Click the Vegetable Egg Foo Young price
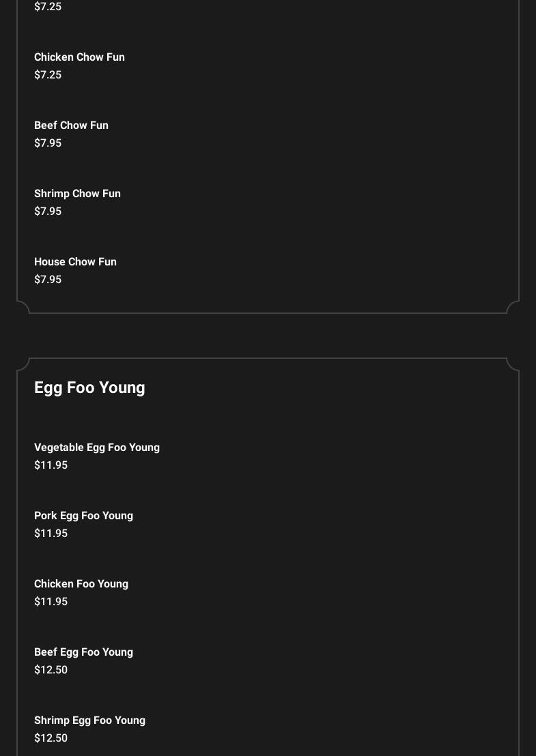The image size is (536, 756). coord(51,465)
